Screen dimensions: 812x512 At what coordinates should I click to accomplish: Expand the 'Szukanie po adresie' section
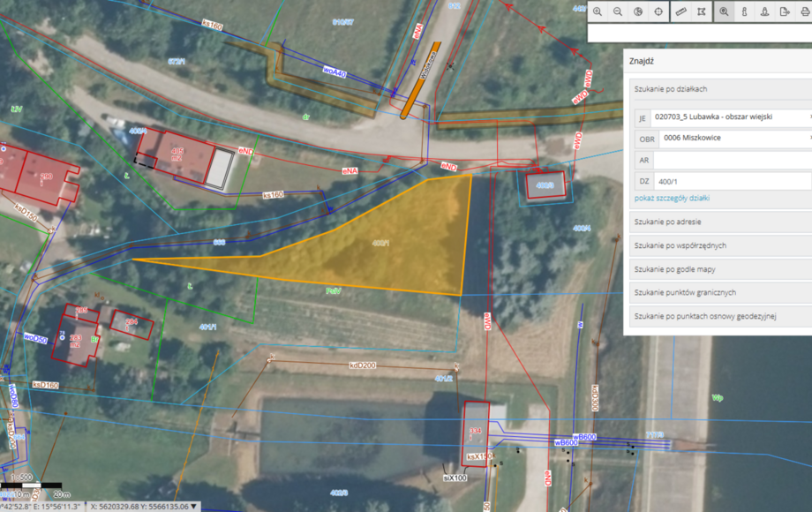(x=720, y=222)
